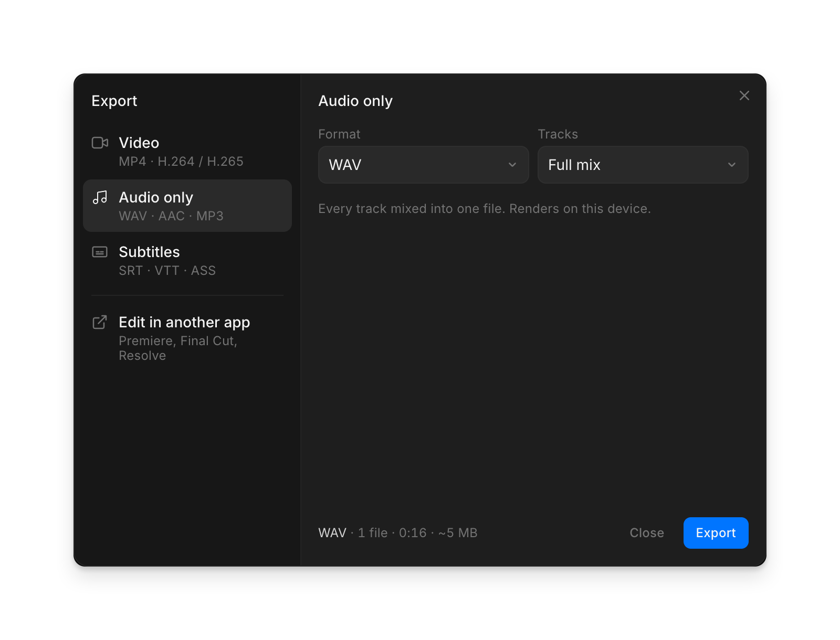Click the Subtitles caption icon

[100, 252]
